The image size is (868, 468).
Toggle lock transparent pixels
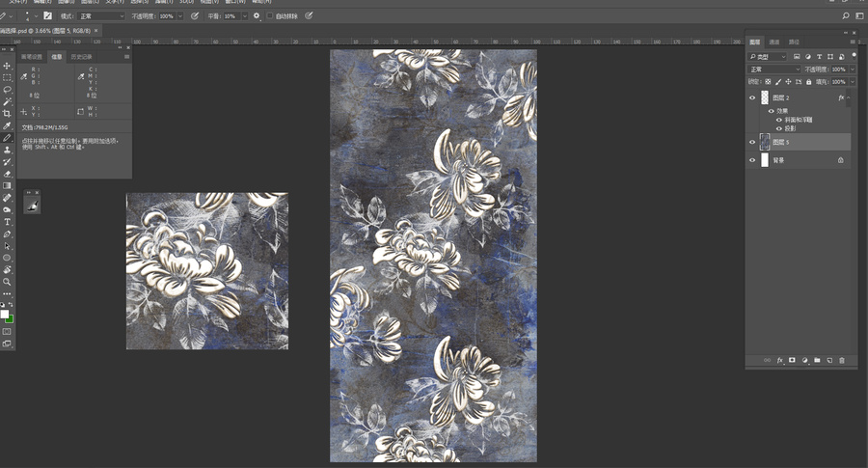point(768,82)
